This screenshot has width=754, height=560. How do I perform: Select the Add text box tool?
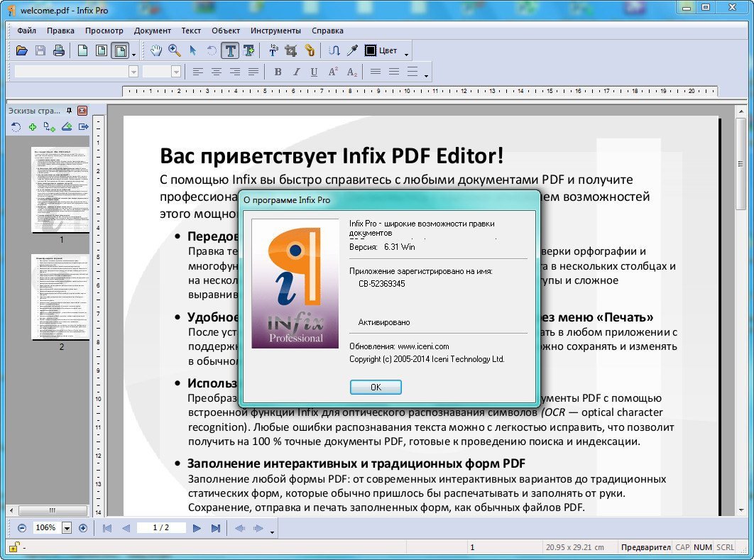point(248,50)
